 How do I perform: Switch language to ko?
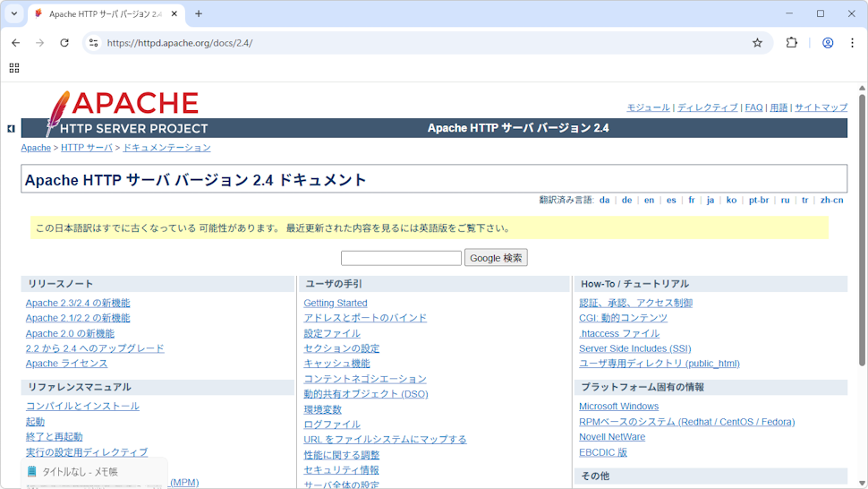[x=731, y=200]
